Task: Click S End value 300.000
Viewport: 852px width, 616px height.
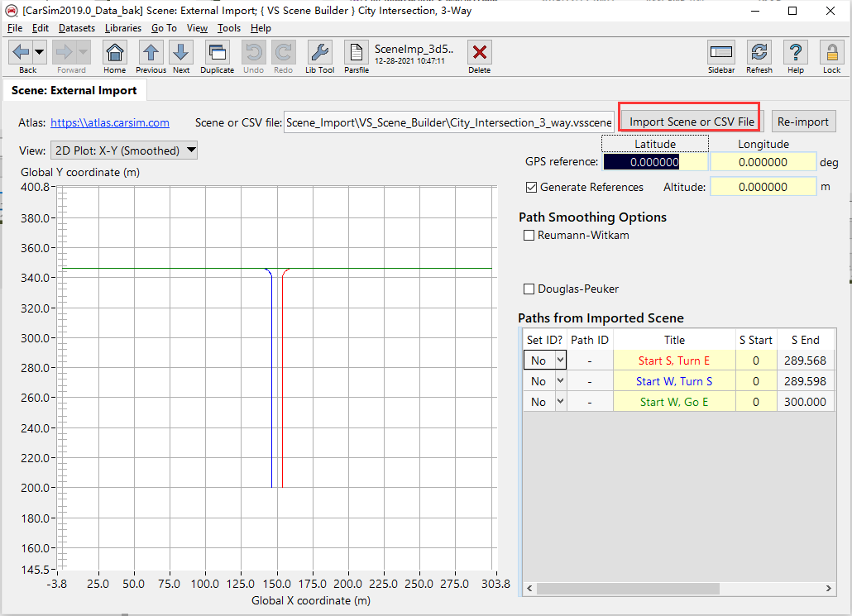Action: point(806,402)
